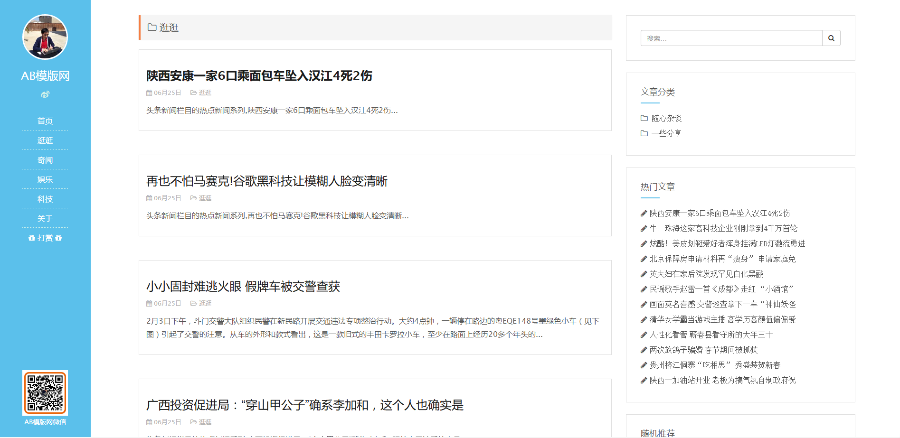Click 逛逛 category link under 陕西安康 post
The image size is (900, 438).
(x=205, y=92)
